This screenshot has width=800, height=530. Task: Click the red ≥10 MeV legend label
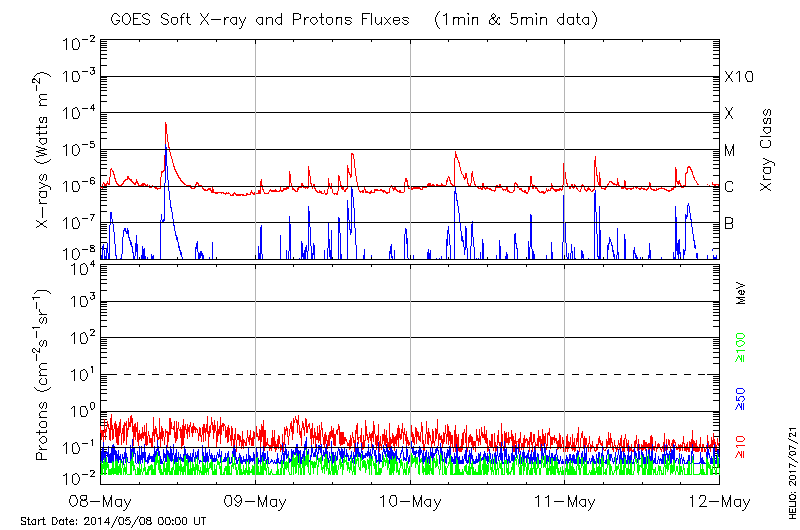coord(741,448)
